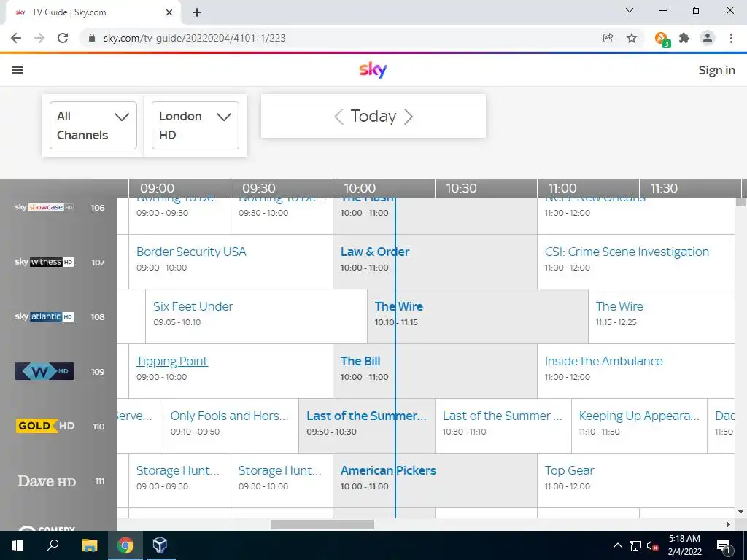Click Sign in link
747x560 pixels.
coord(716,70)
